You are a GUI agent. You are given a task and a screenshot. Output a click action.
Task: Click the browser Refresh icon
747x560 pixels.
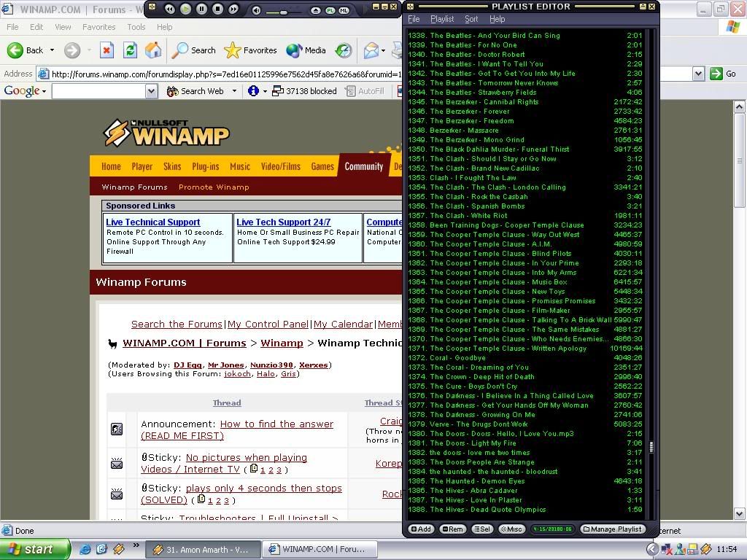click(x=130, y=50)
